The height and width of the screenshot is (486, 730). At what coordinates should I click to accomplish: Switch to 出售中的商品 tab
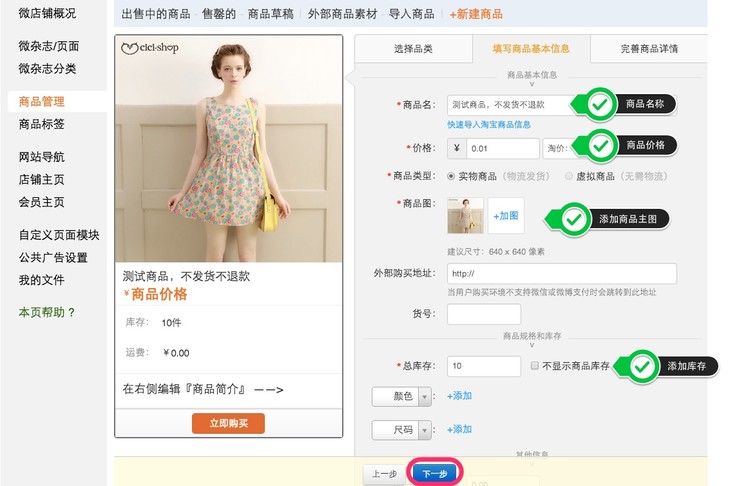[x=156, y=14]
